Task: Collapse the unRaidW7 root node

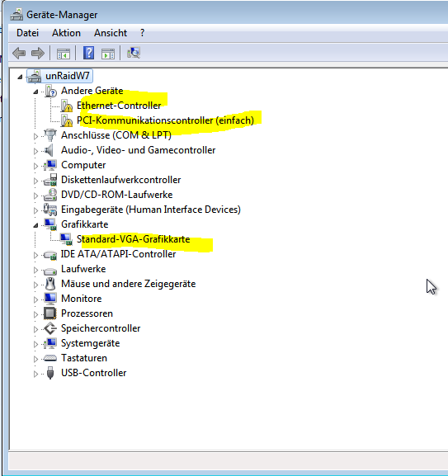Action: coord(20,77)
